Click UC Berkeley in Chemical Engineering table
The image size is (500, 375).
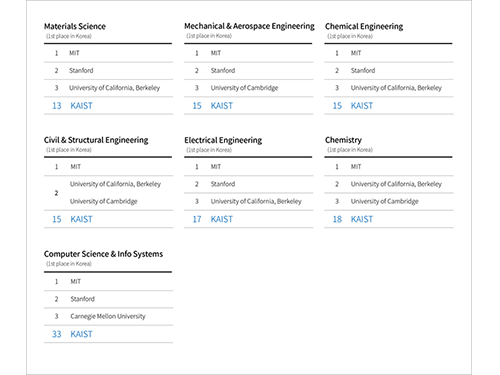coord(396,88)
